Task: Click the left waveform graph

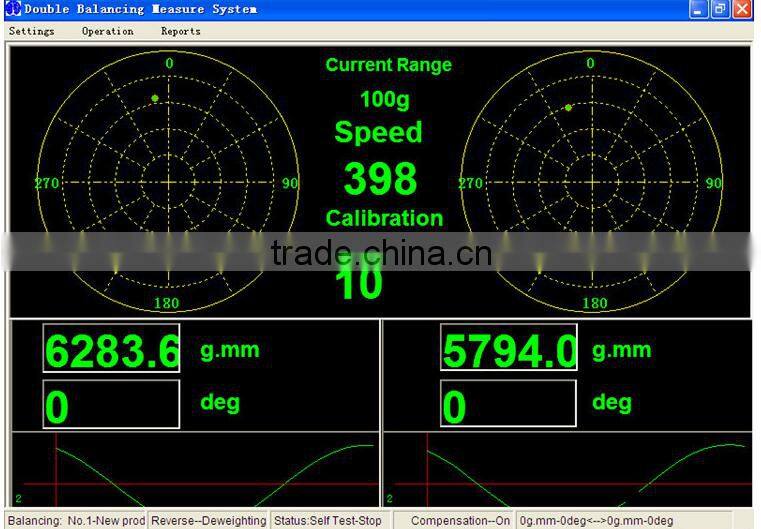Action: tap(195, 469)
